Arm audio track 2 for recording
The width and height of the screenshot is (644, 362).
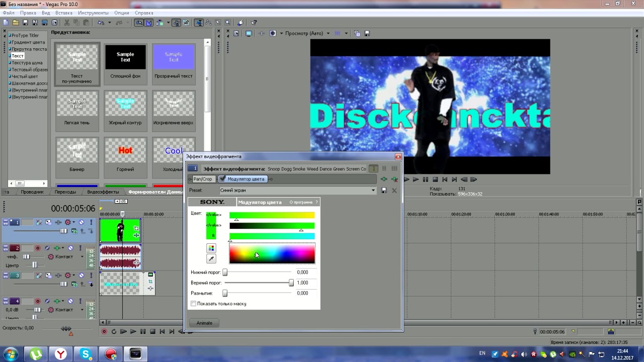[x=38, y=248]
